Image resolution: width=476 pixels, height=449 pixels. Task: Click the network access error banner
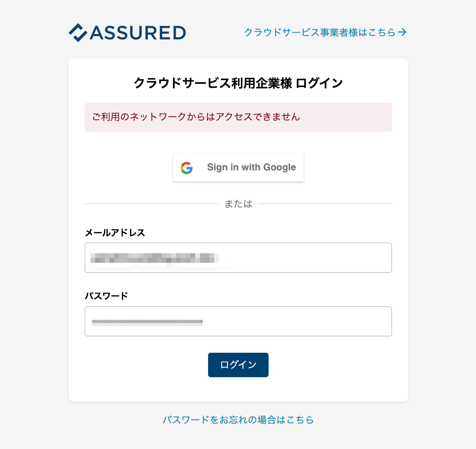[238, 117]
